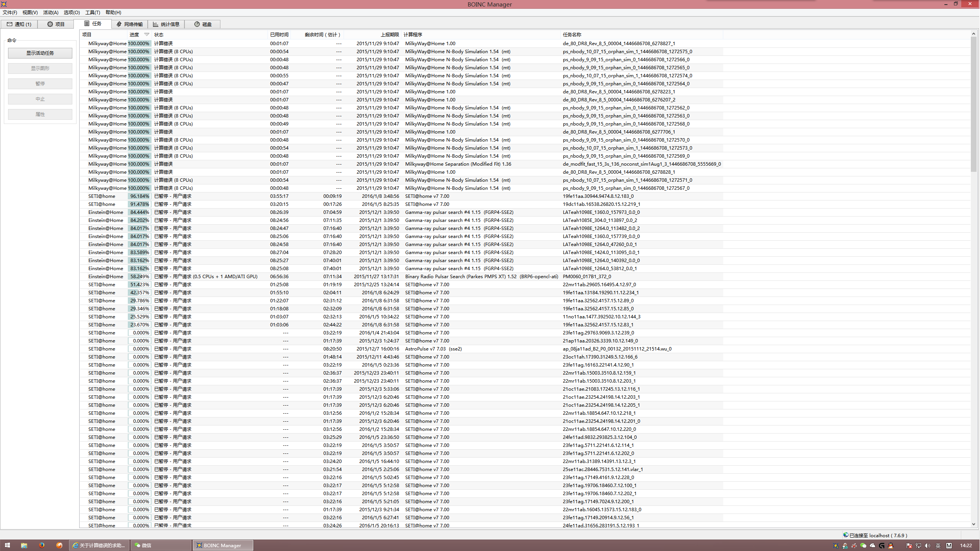
Task: Click the BOINC logo icon in title bar
Action: 4,4
